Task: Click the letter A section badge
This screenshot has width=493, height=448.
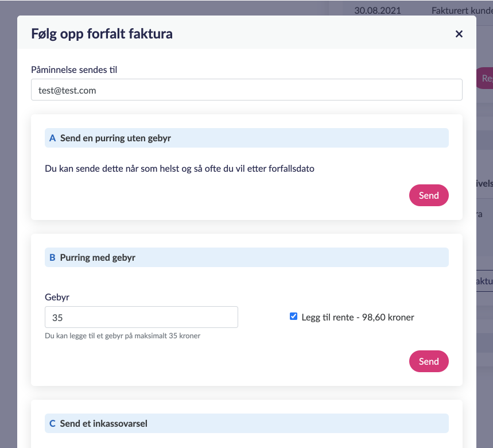Action: (52, 138)
